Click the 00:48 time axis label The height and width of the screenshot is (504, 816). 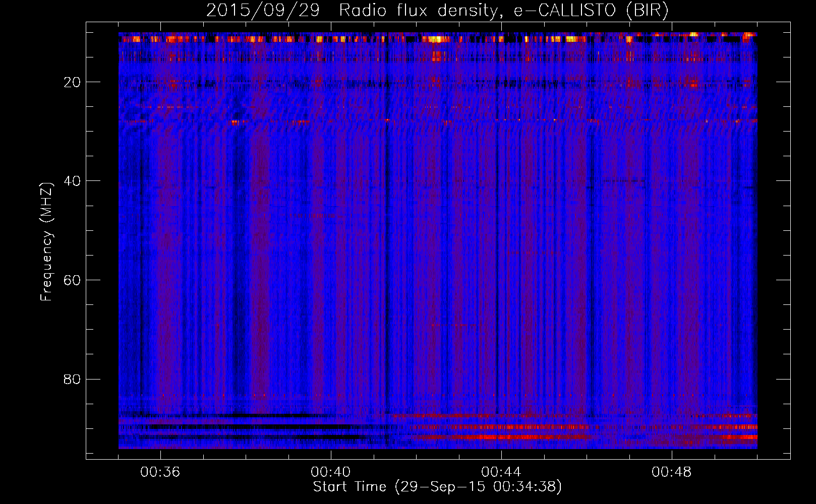671,472
